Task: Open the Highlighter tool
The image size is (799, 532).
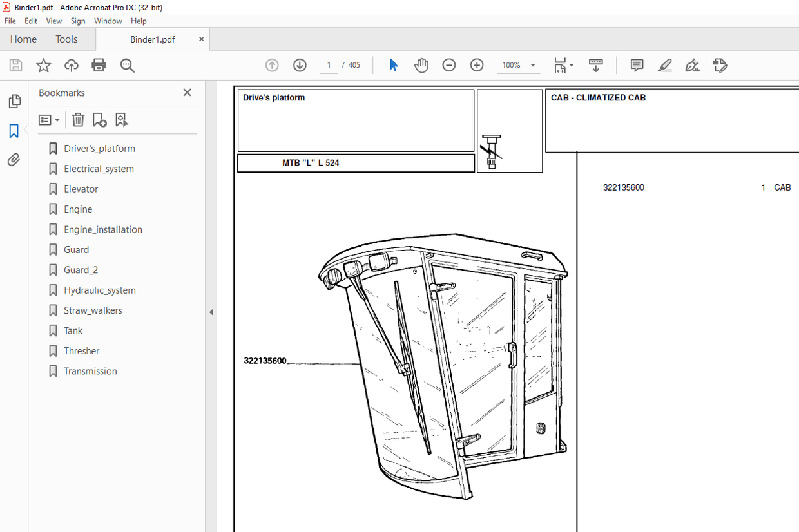Action: point(664,65)
